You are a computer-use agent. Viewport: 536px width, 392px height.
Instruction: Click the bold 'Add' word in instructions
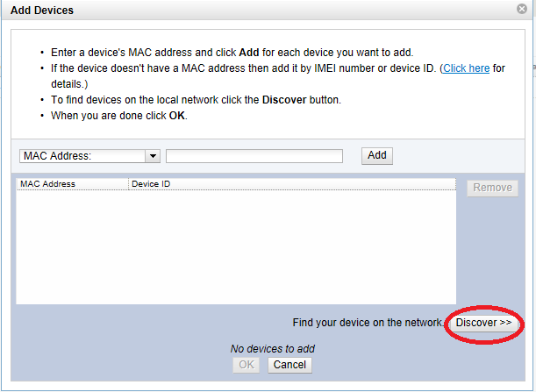[249, 52]
